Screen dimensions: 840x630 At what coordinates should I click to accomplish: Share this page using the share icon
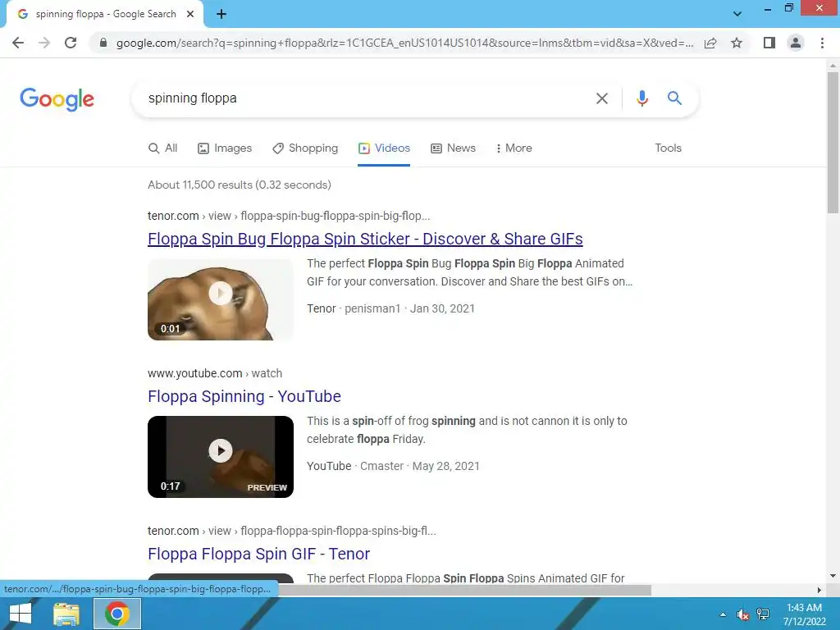click(710, 43)
